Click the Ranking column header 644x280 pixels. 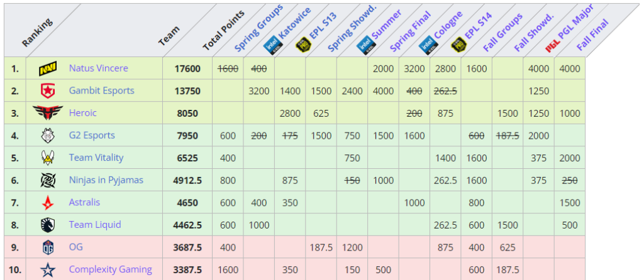37,33
